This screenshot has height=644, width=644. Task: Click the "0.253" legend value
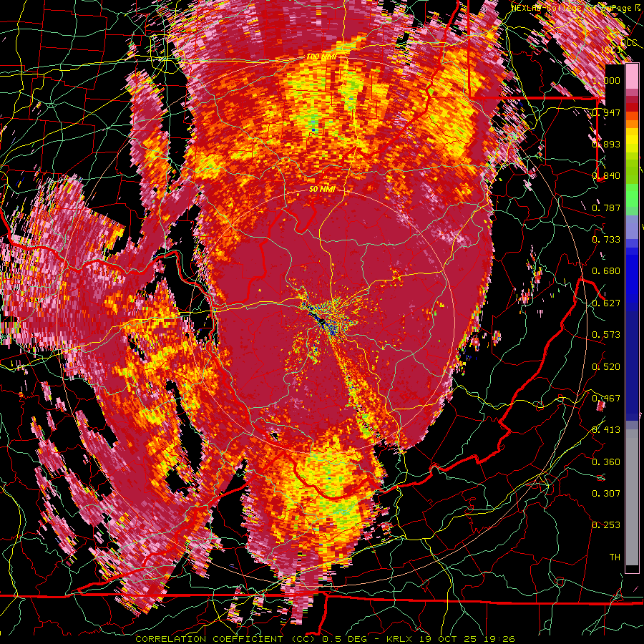click(606, 525)
